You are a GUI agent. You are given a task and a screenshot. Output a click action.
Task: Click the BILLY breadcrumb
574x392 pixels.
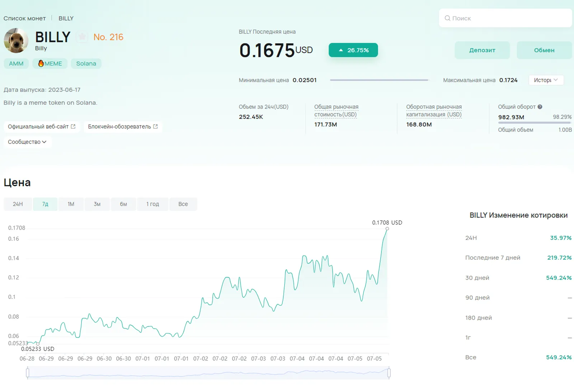click(x=66, y=18)
